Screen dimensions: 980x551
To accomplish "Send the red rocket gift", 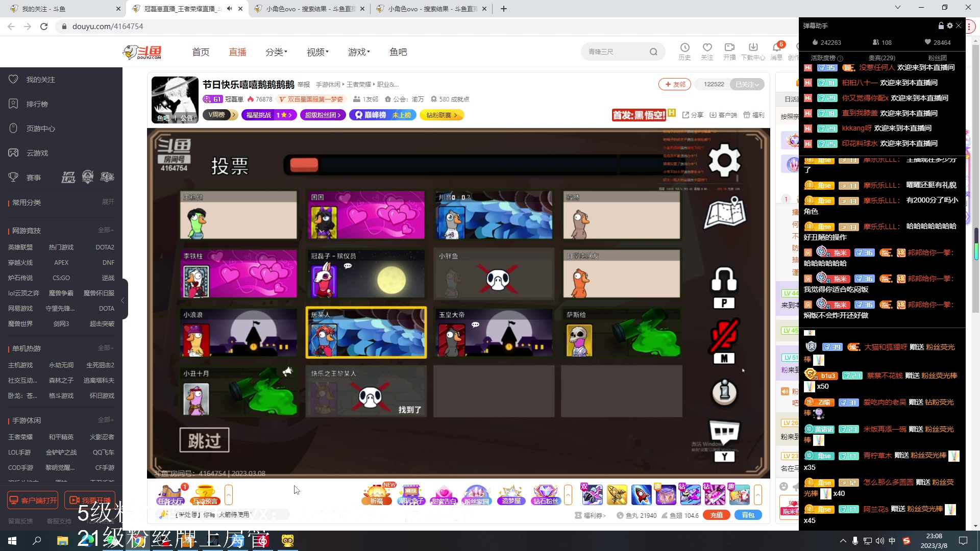I will (x=641, y=495).
